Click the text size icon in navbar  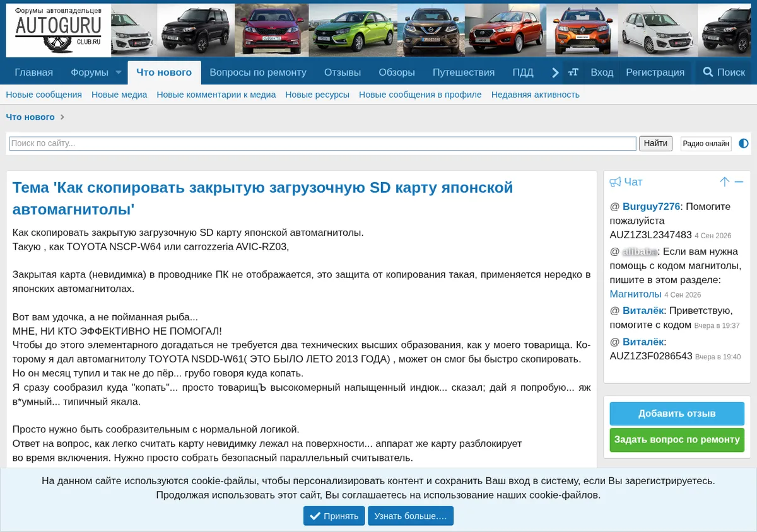pos(573,72)
